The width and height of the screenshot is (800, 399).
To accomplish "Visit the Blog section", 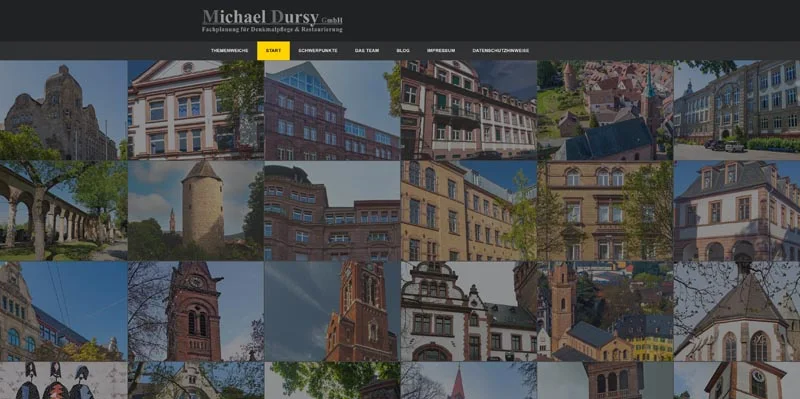I will pyautogui.click(x=403, y=51).
